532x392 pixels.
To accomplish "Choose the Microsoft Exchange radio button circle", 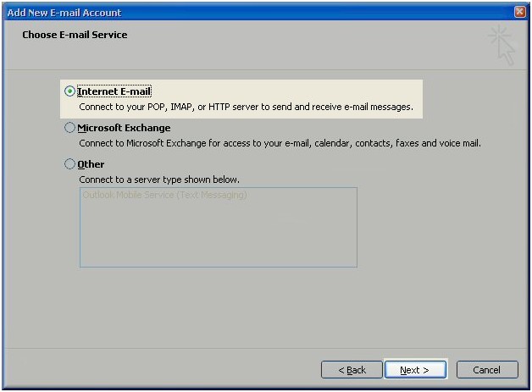I will pos(69,128).
